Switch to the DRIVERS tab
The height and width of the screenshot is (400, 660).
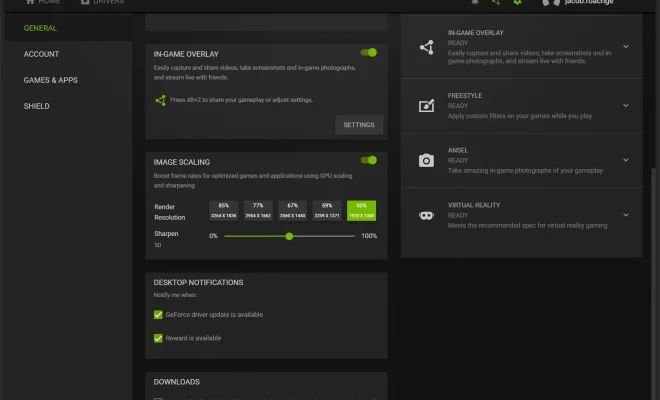click(103, 2)
